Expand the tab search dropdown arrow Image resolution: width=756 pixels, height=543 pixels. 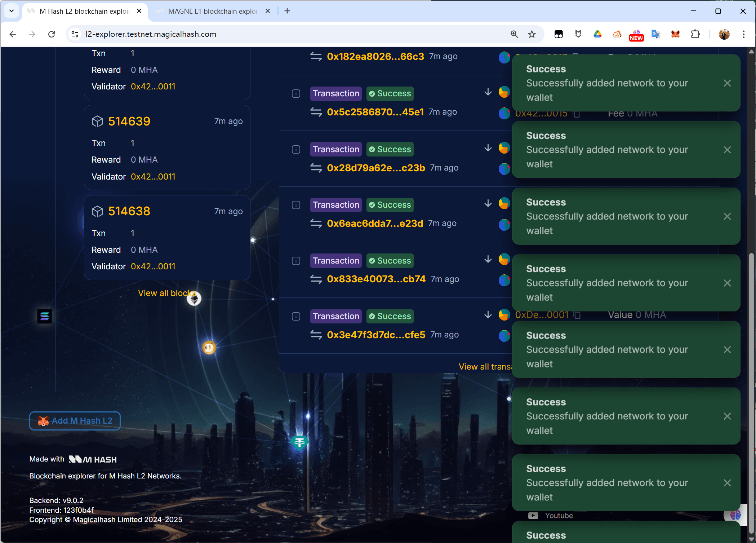point(12,11)
